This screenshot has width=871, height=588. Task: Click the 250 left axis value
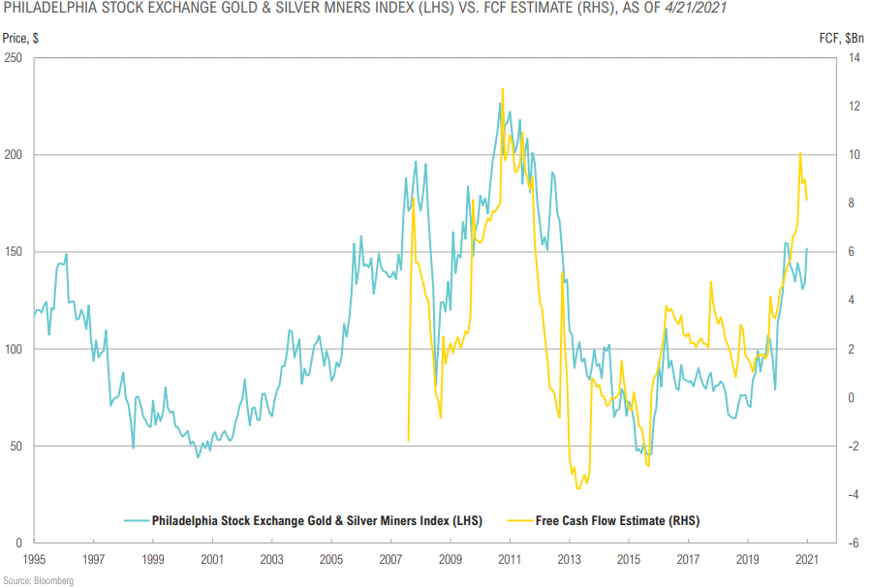pyautogui.click(x=14, y=58)
